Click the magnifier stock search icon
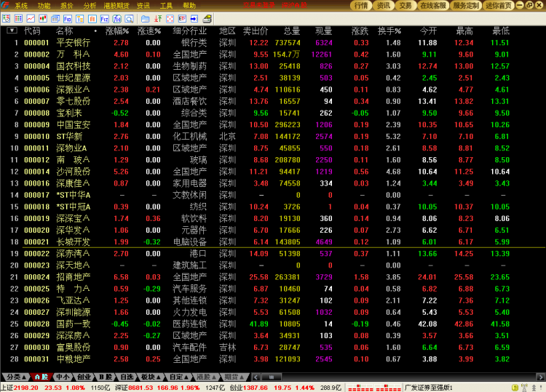Image resolution: width=546 pixels, height=392 pixels. pos(129,19)
